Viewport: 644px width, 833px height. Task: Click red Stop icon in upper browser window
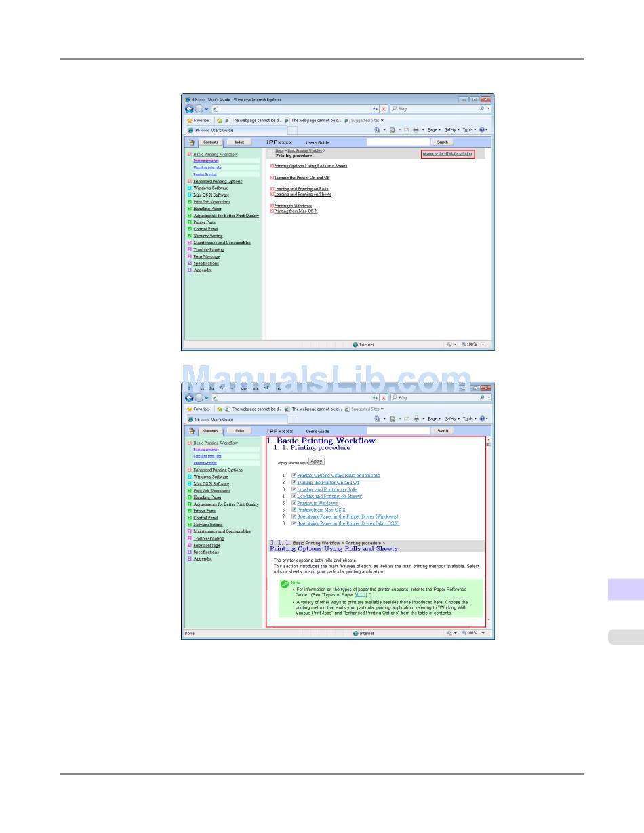[384, 108]
